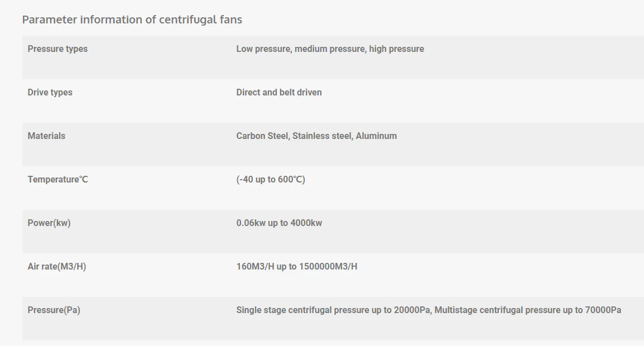Select the 'Pressure(Pa)' row label
644x346 pixels.
click(54, 310)
